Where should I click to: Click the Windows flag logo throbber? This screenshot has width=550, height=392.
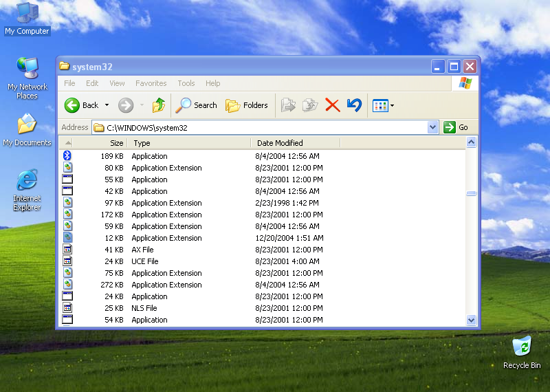[465, 83]
